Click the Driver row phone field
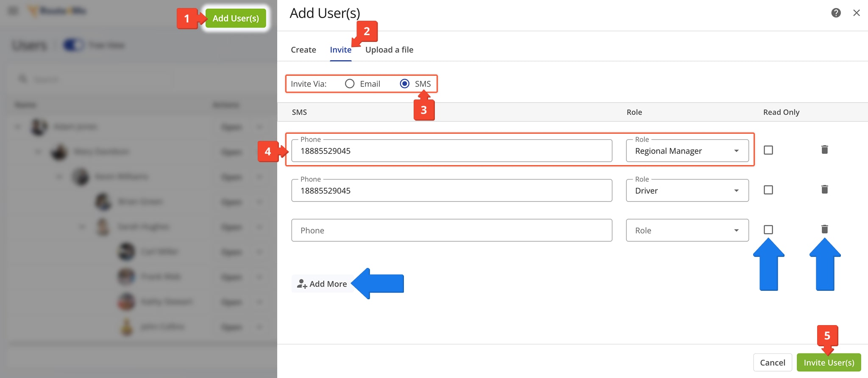 point(452,190)
